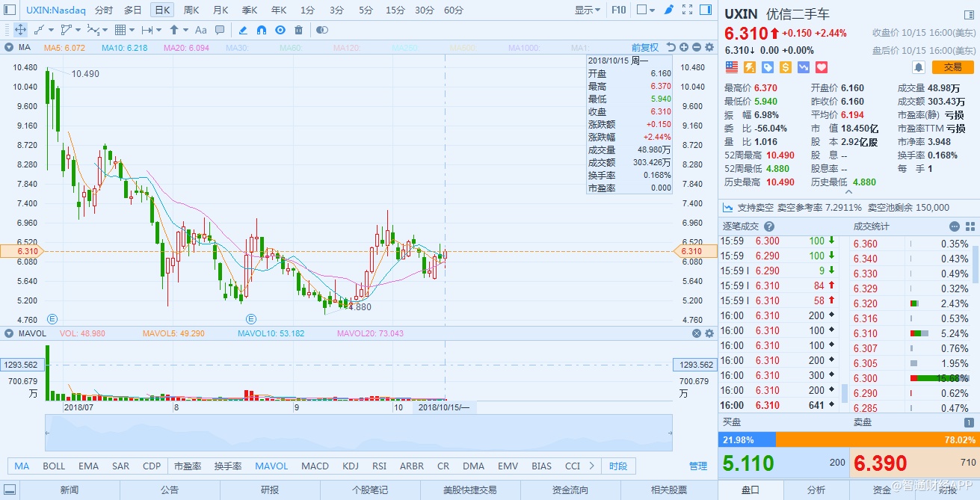Collapse the MA indicator header arrow
Screen dimensions: 980x500
click(9, 47)
